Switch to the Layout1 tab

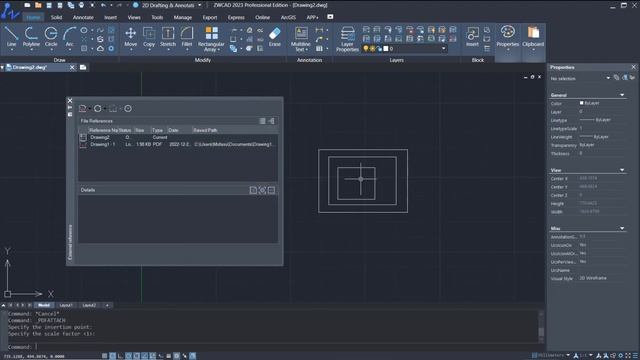pos(66,305)
